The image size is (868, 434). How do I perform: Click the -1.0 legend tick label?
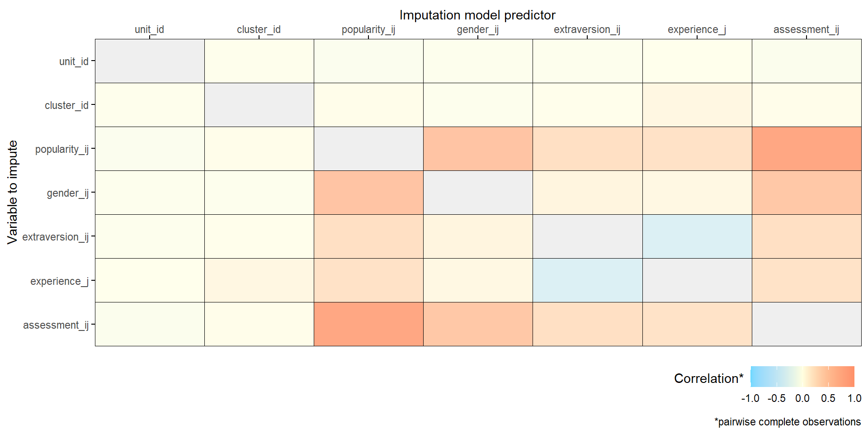750,398
